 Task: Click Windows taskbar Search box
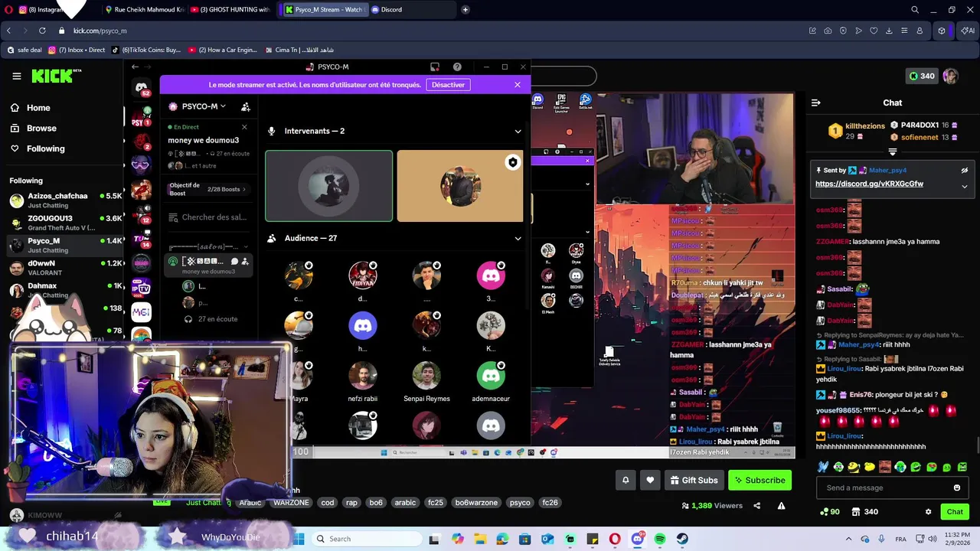[x=366, y=539]
